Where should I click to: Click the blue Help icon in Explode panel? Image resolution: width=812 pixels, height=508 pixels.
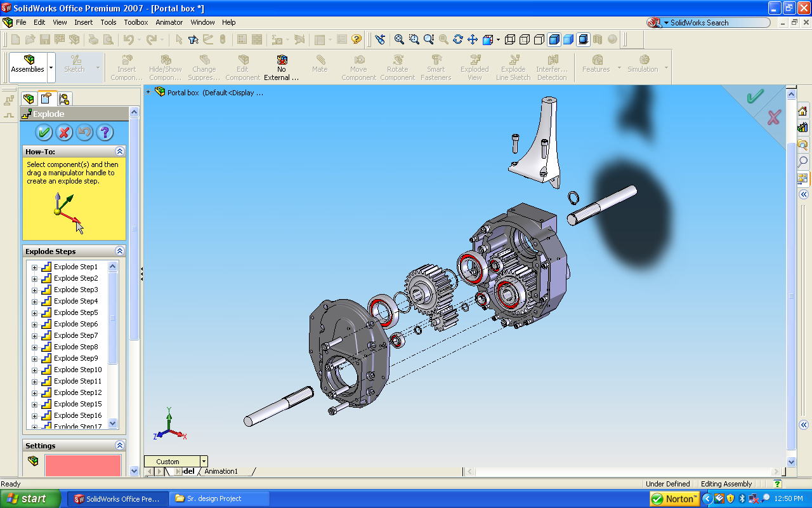(x=105, y=132)
